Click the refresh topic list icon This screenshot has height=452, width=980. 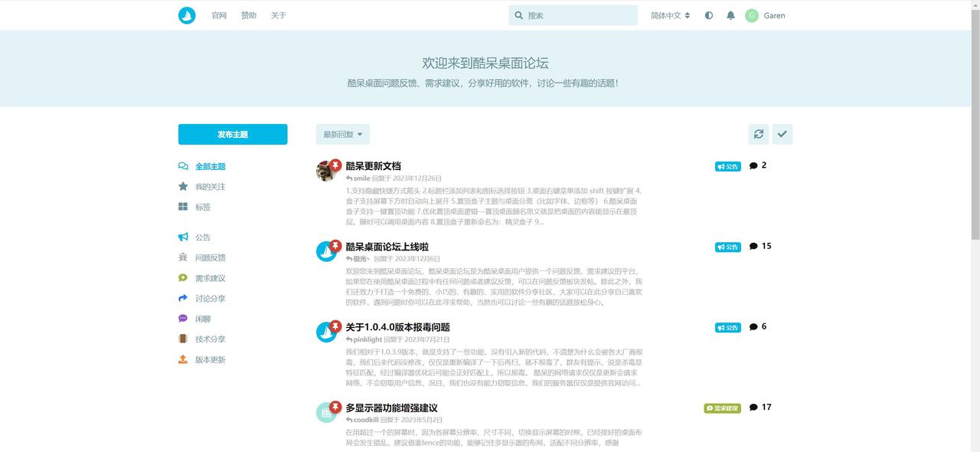(758, 134)
